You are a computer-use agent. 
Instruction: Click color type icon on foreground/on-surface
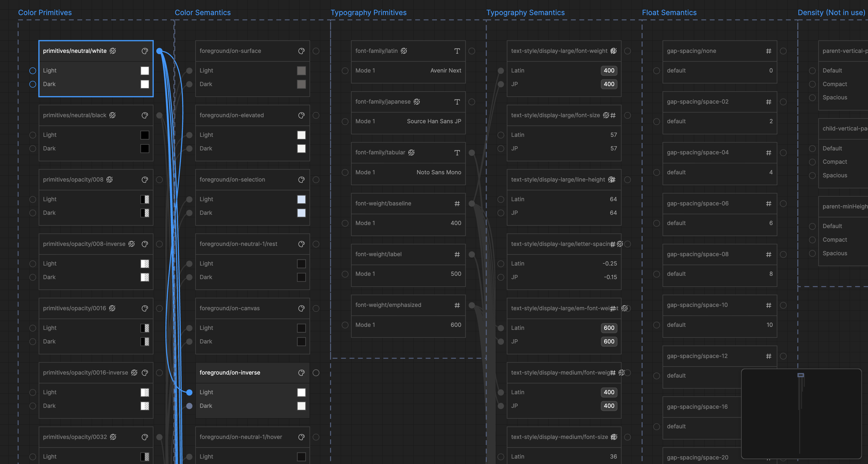[x=302, y=51]
